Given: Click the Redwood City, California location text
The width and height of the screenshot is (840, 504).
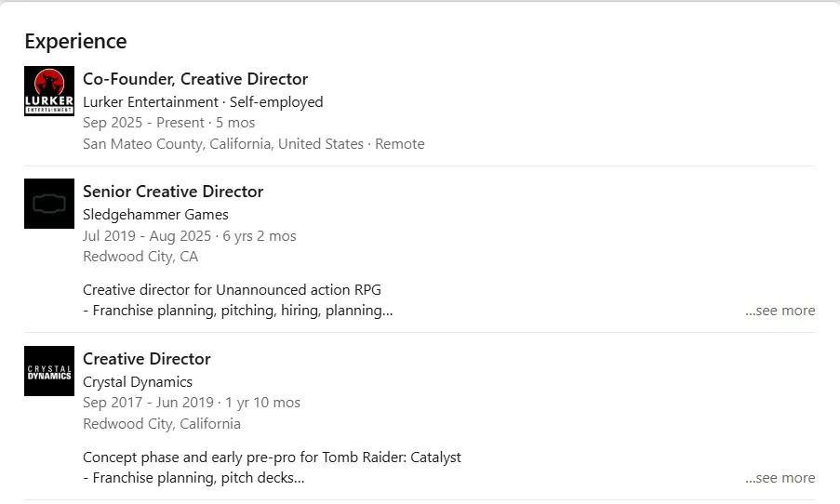Looking at the screenshot, I should pos(162,424).
